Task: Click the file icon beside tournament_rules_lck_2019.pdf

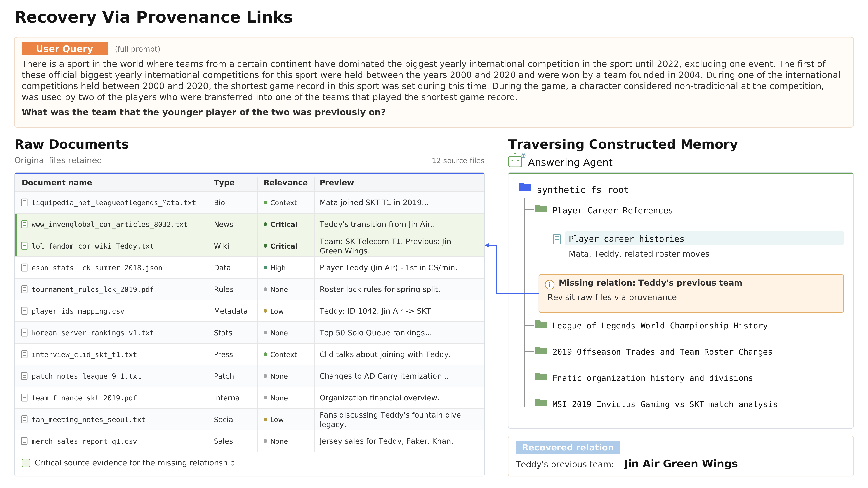Action: (24, 289)
